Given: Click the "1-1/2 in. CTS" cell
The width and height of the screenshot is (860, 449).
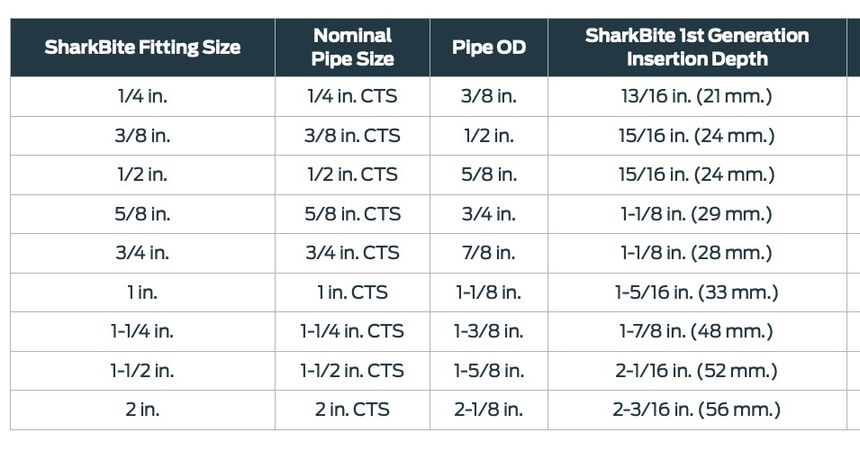Looking at the screenshot, I should tap(352, 371).
